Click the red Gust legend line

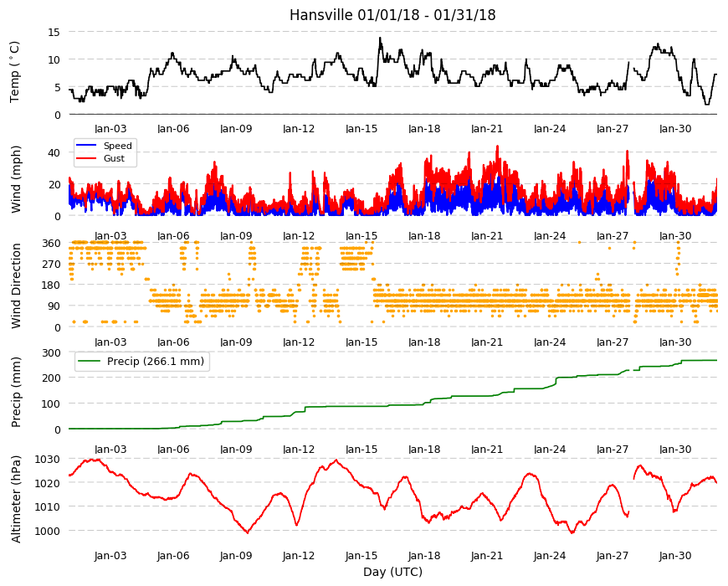pyautogui.click(x=86, y=158)
